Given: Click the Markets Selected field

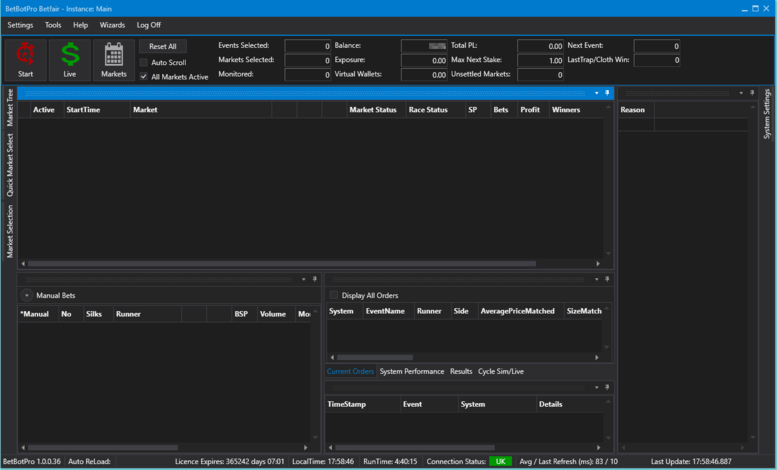Looking at the screenshot, I should pyautogui.click(x=308, y=60).
